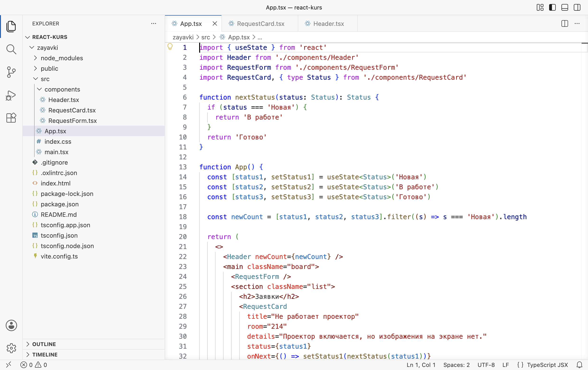Open tsconfig.json file
Viewport: 588px width, 370px height.
94,236
